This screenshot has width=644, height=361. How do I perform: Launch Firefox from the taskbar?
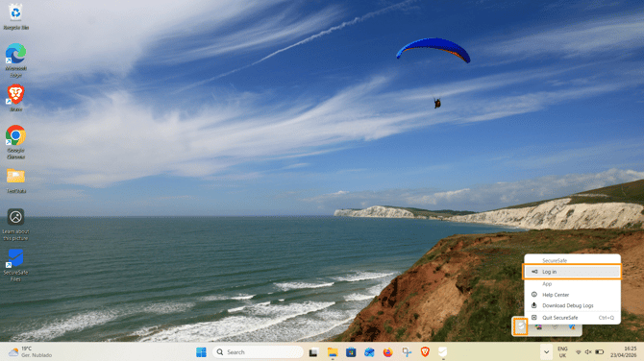tap(387, 352)
